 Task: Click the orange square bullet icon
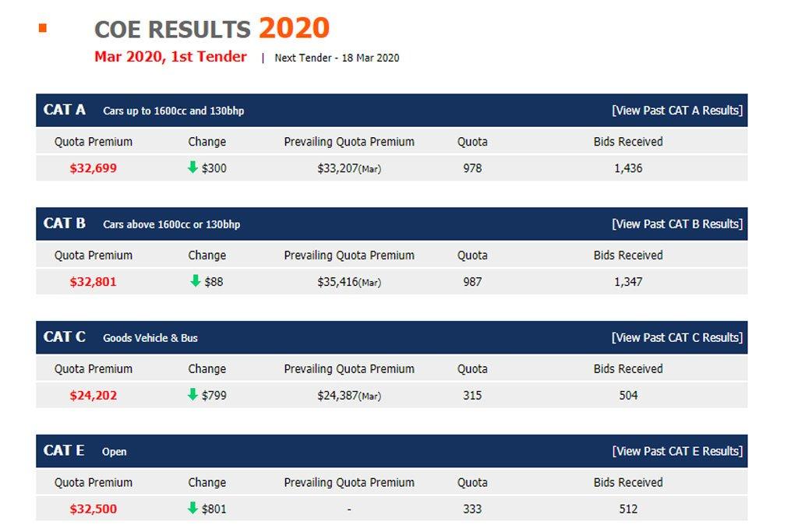[x=43, y=29]
